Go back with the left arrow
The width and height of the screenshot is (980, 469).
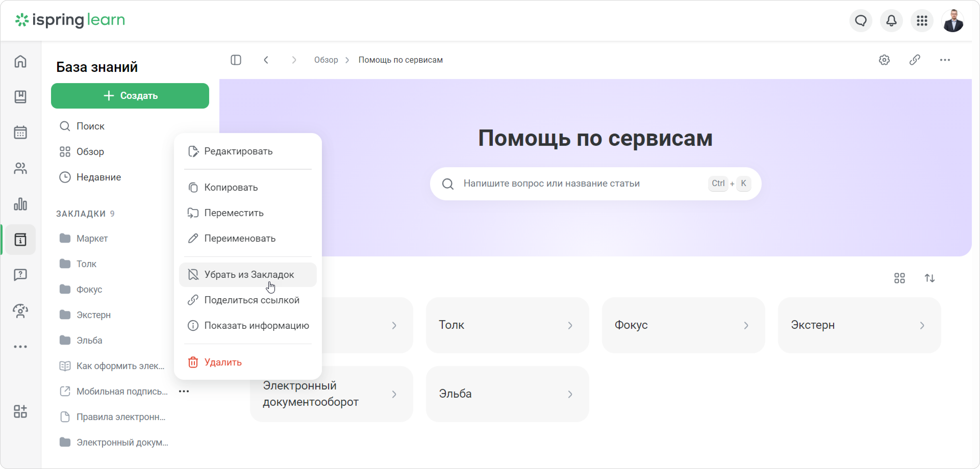click(266, 60)
